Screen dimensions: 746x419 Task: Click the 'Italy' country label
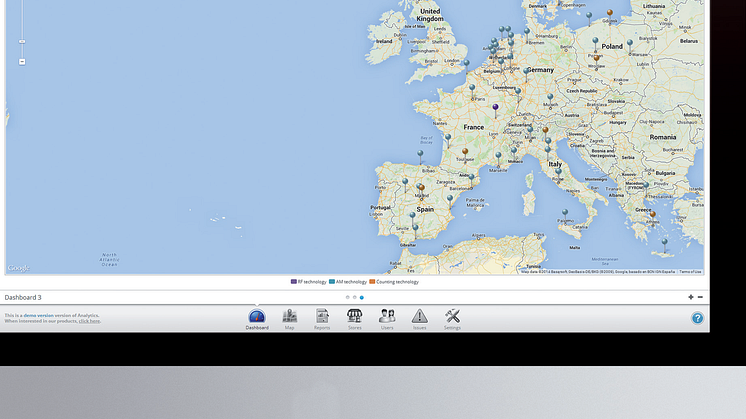click(555, 164)
